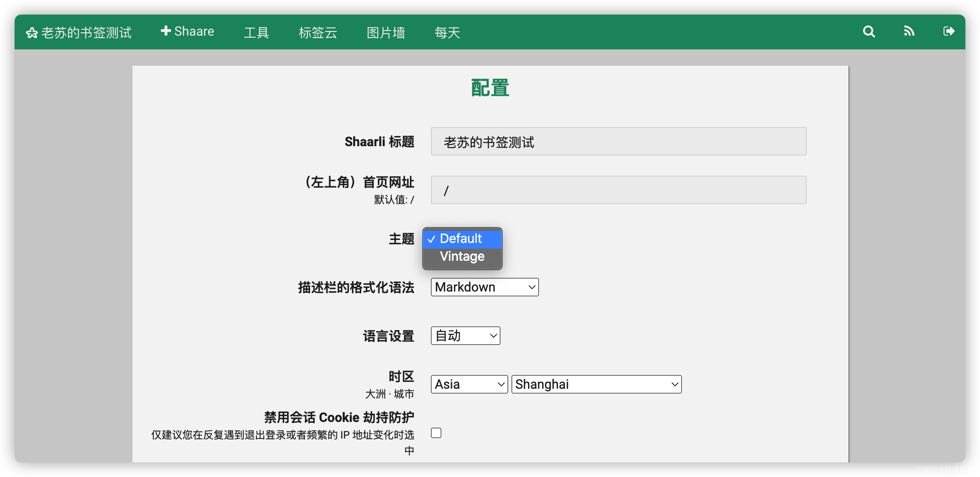Open the Markdown formatting dropdown
The image size is (980, 477).
click(x=485, y=287)
